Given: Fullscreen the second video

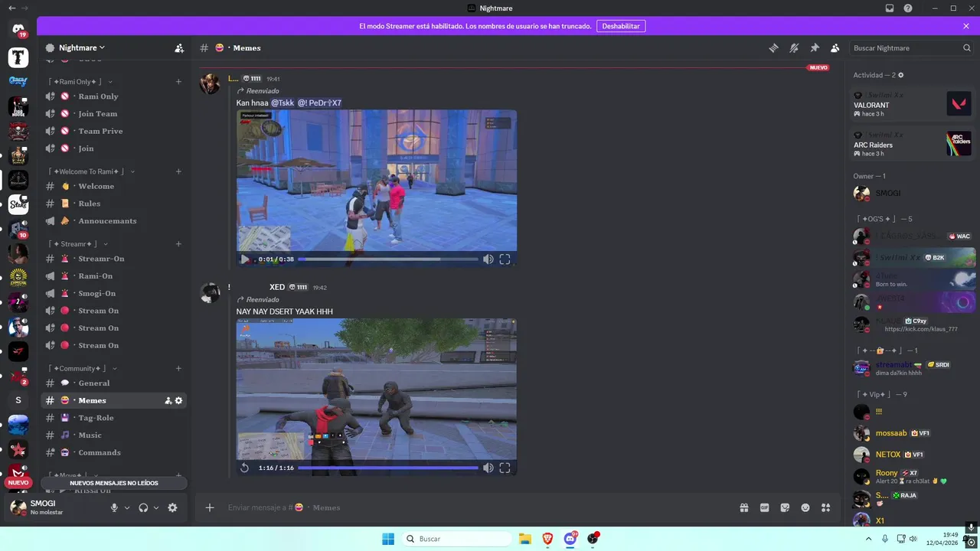Looking at the screenshot, I should tap(505, 468).
